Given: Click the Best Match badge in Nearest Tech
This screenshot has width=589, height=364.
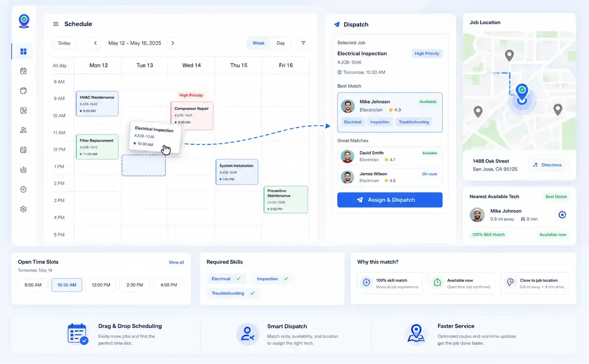Looking at the screenshot, I should pos(556,197).
